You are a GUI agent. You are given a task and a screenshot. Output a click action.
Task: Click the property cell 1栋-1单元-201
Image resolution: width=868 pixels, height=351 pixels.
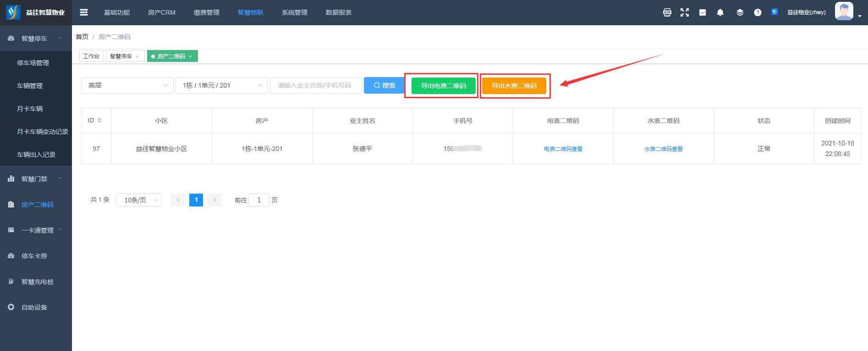tap(262, 149)
